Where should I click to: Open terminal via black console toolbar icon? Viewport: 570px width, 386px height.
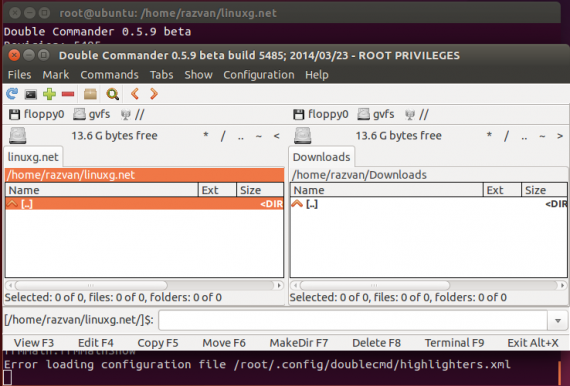tap(31, 95)
